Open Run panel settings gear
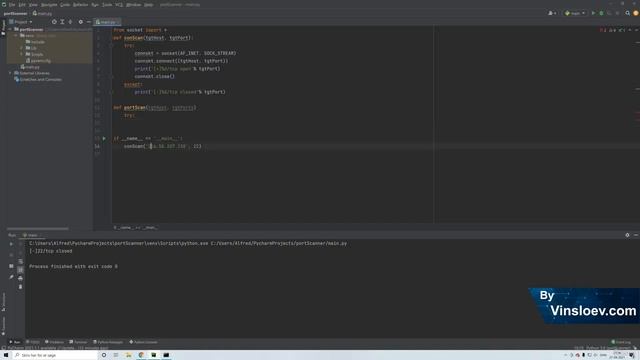 click(627, 235)
